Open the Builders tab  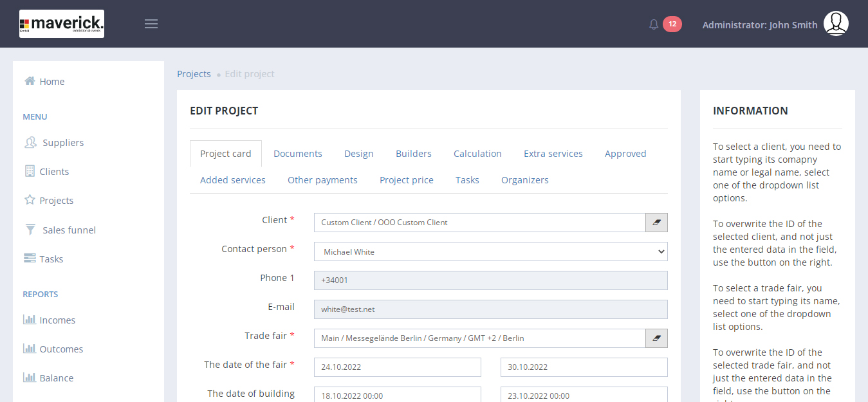click(413, 154)
